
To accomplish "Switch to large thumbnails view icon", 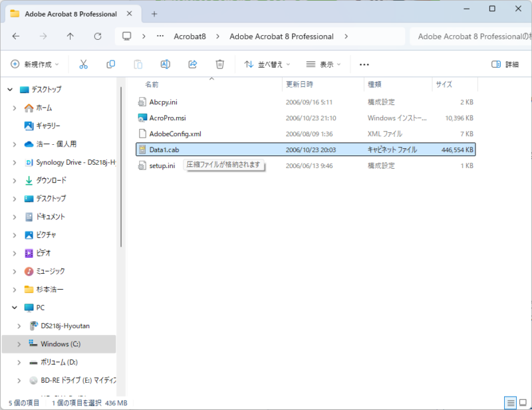I will (523, 403).
